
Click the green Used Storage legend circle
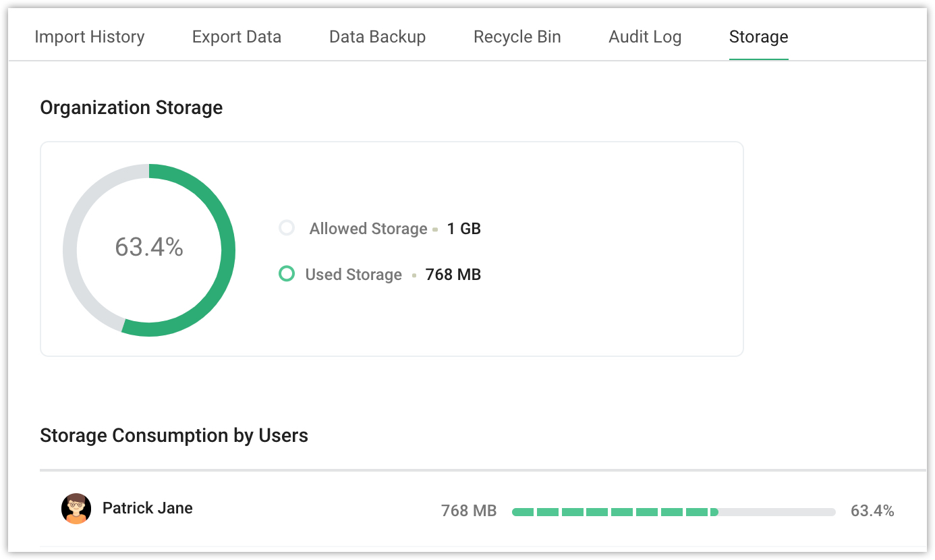tap(287, 274)
